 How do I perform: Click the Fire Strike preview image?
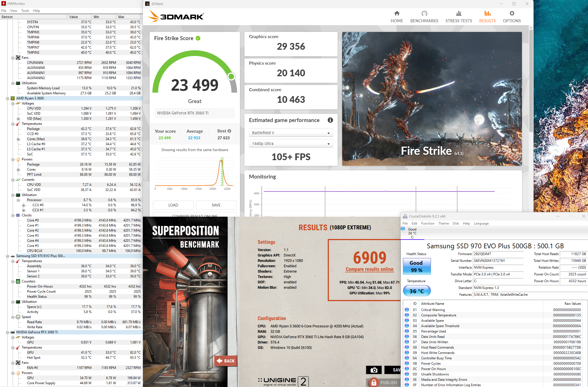coord(432,99)
